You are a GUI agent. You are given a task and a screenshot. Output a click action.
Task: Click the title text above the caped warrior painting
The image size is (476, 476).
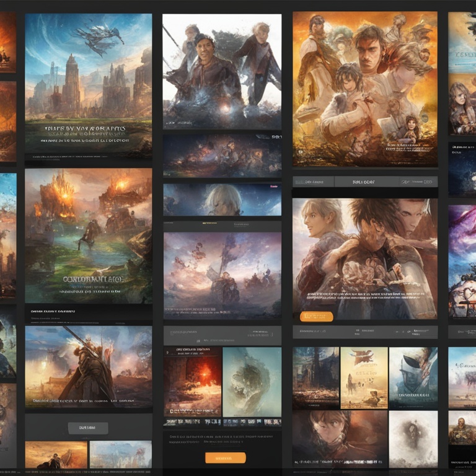point(53,312)
